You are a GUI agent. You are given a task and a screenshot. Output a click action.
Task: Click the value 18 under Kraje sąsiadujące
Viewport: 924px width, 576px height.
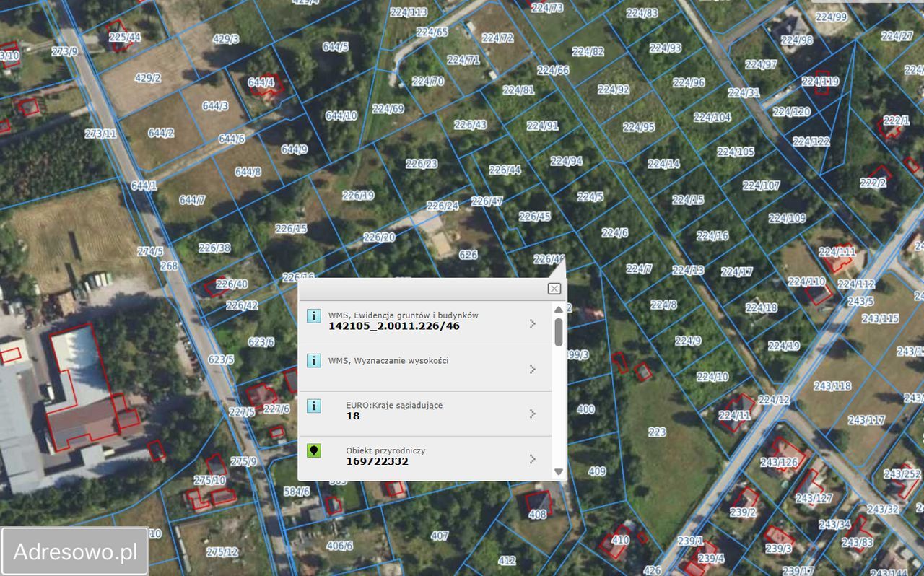[353, 416]
